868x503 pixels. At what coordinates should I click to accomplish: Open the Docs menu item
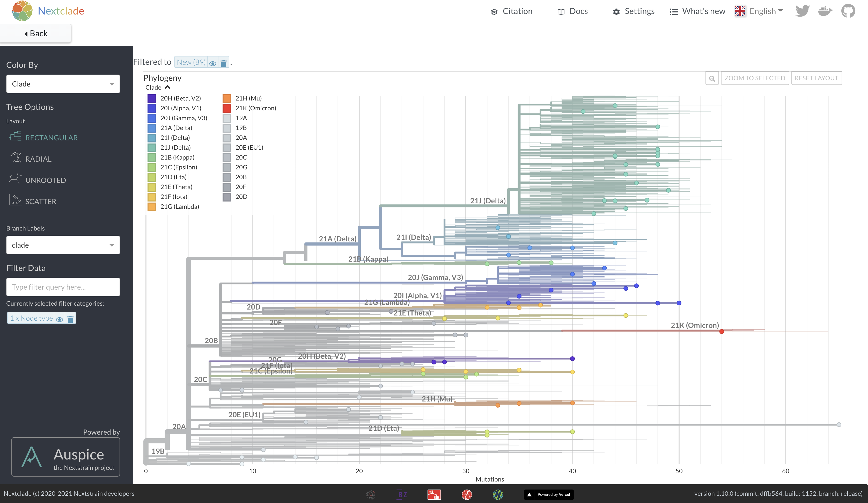click(572, 11)
